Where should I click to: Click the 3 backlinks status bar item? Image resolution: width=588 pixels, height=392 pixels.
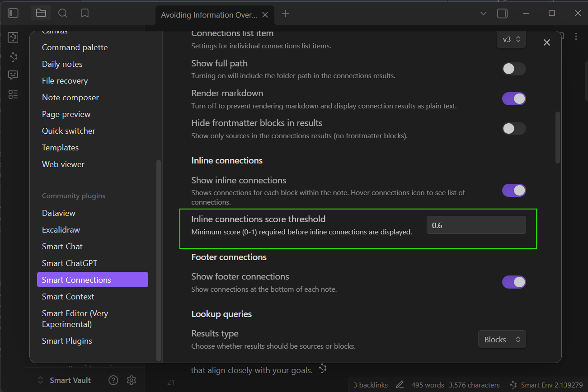(x=371, y=385)
